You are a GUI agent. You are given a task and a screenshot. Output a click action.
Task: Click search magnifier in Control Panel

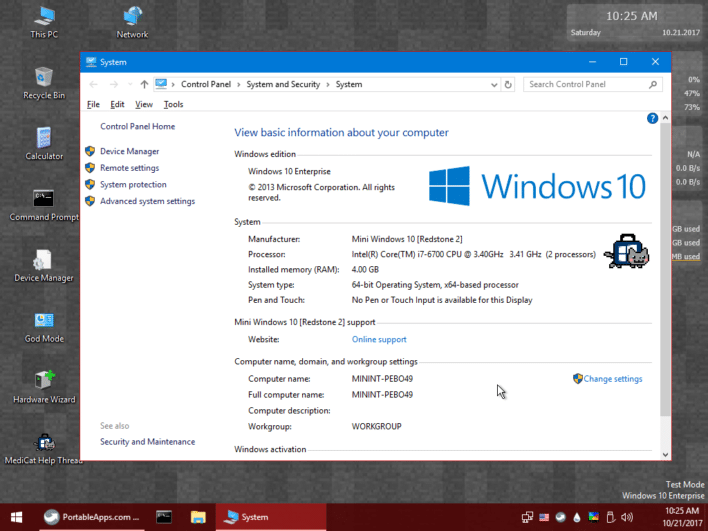(x=653, y=84)
